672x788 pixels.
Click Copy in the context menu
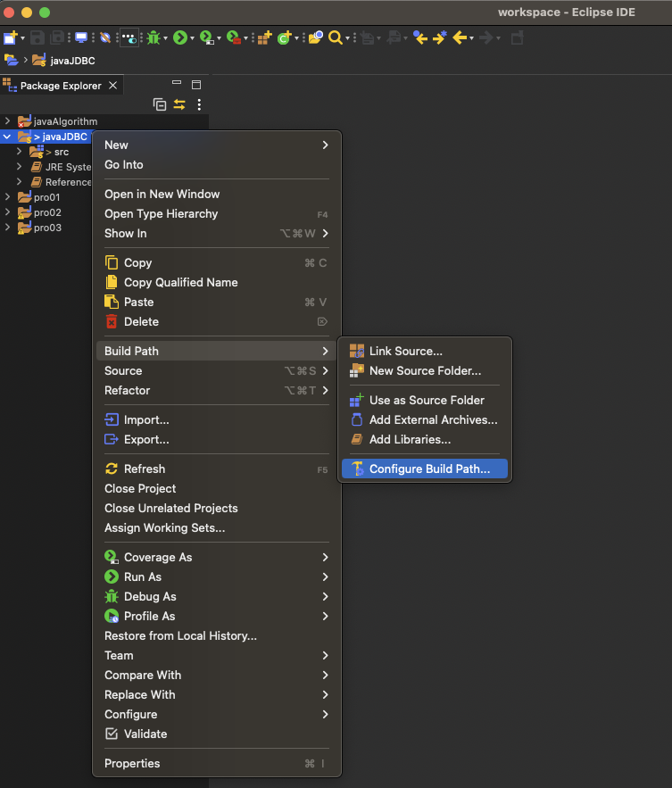217,263
